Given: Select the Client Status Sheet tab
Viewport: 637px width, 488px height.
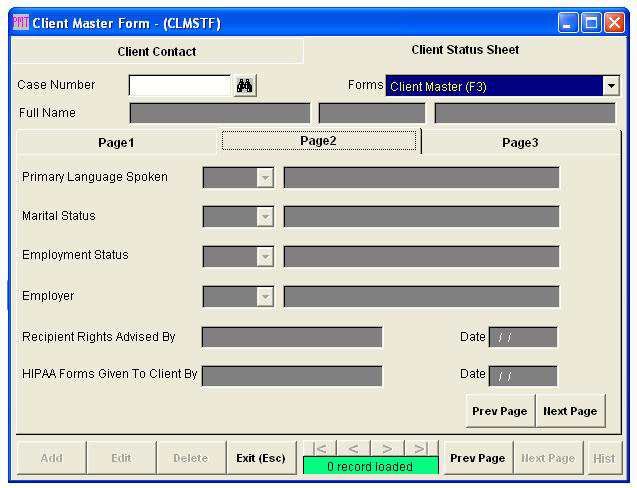Looking at the screenshot, I should coord(465,50).
